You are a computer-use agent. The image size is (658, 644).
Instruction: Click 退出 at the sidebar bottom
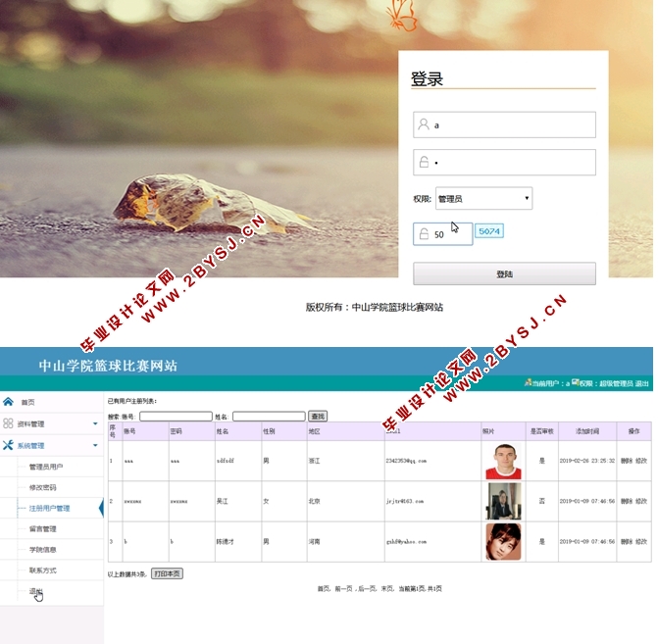pos(35,591)
